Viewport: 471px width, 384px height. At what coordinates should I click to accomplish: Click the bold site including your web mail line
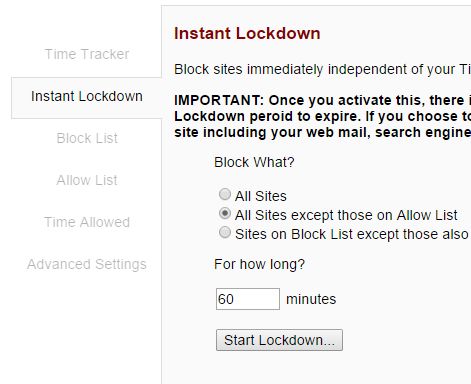coord(322,132)
